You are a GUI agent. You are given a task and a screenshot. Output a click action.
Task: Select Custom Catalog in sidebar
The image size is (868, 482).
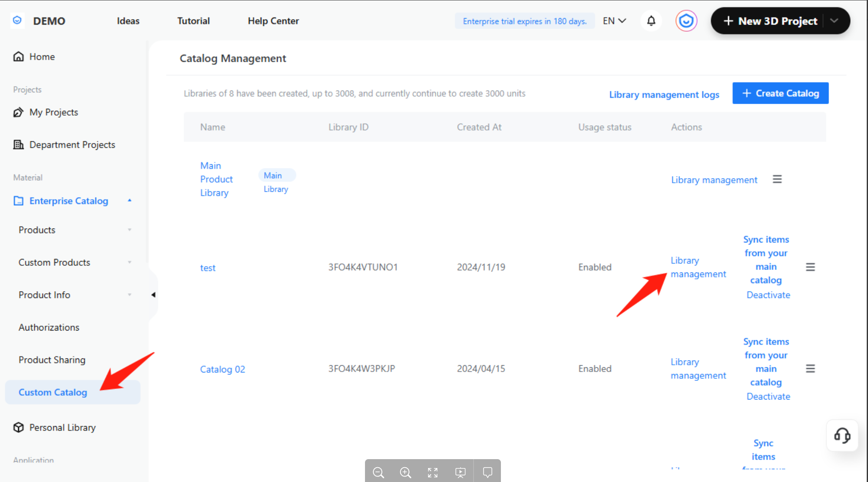tap(53, 392)
